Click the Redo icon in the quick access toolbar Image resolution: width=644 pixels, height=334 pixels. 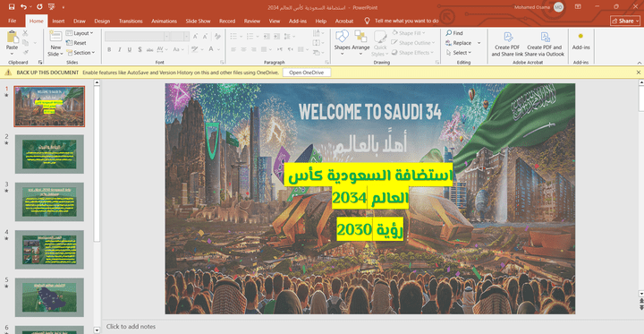39,7
